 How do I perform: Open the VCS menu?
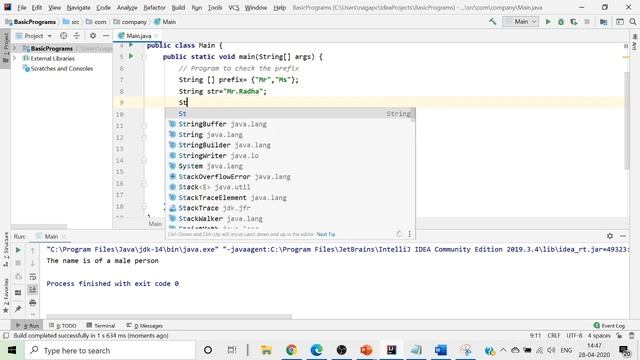(x=233, y=8)
